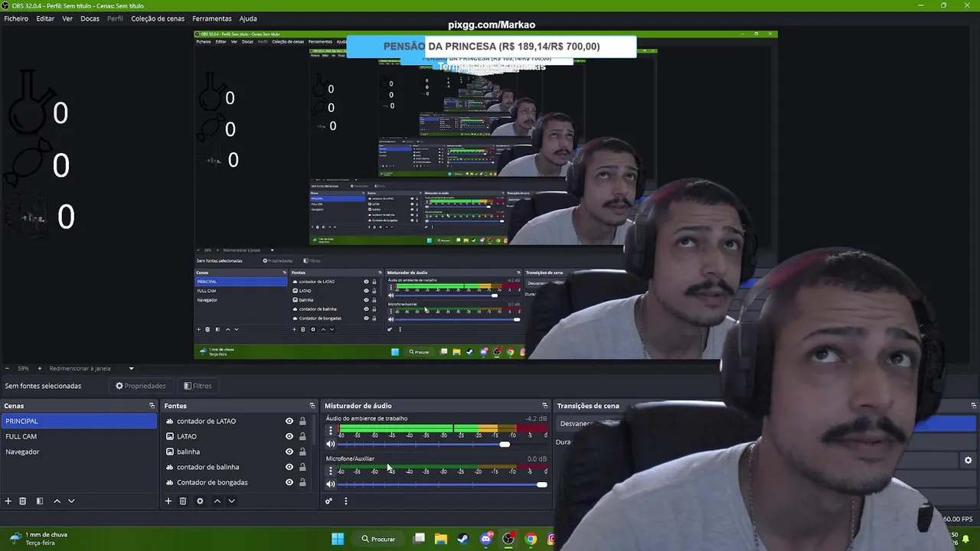Hide the Contador de bongadas source
Viewport: 980px width, 551px height.
(289, 482)
